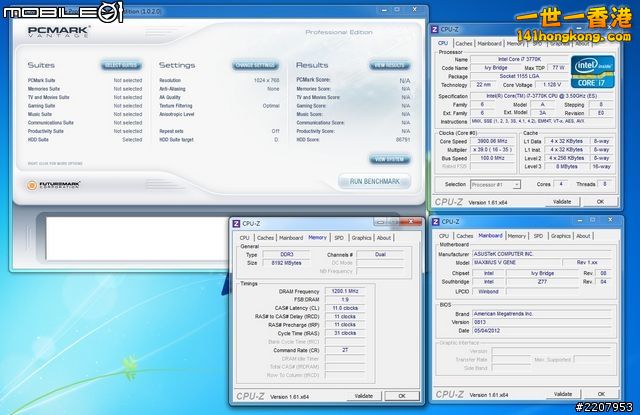This screenshot has height=415, width=640.
Task: Click the View System button
Action: point(389,159)
